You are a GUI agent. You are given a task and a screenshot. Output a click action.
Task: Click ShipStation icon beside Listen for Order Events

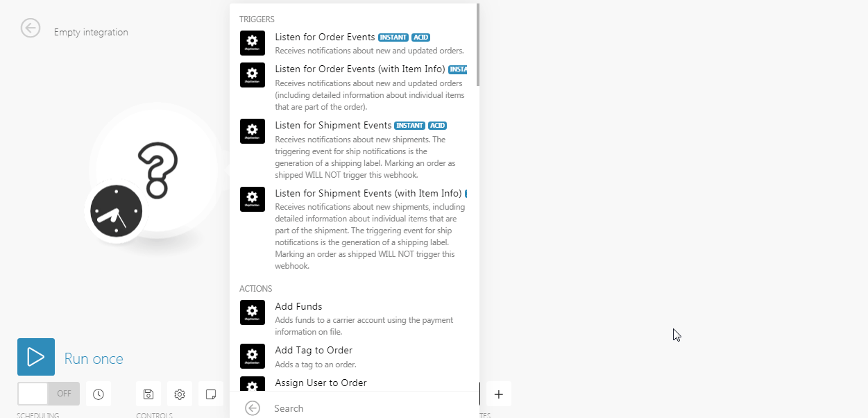tap(253, 43)
